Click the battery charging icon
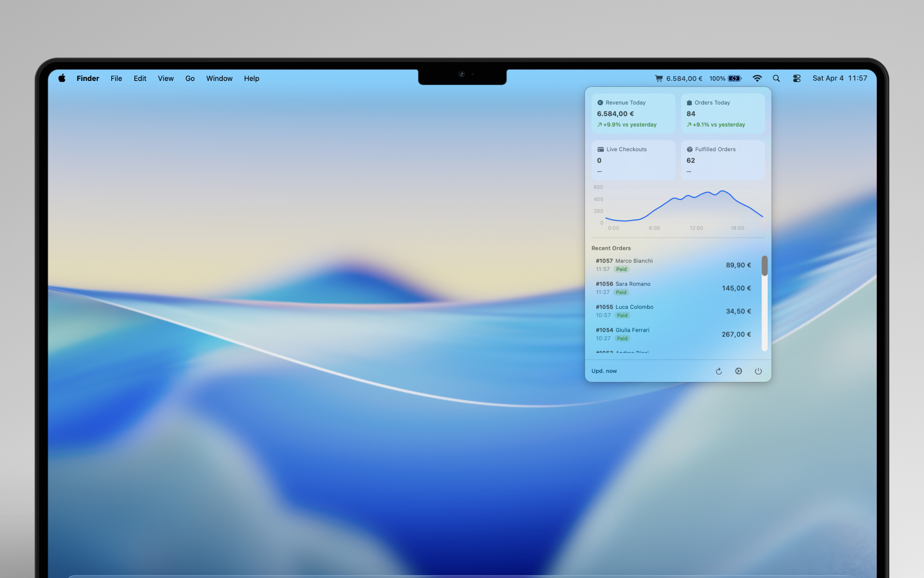Viewport: 924px width, 578px height. tap(735, 78)
